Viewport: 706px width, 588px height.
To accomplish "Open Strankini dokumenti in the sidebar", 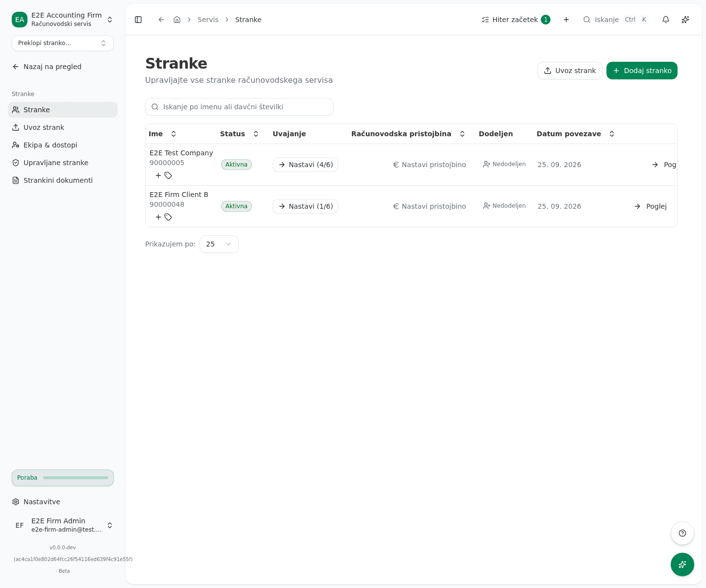I will click(x=63, y=180).
